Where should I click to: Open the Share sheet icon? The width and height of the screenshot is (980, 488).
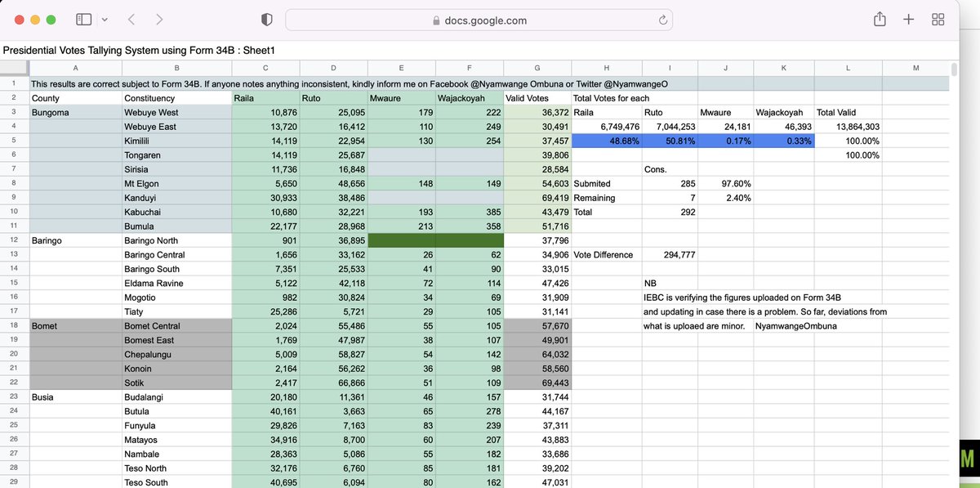coord(880,19)
